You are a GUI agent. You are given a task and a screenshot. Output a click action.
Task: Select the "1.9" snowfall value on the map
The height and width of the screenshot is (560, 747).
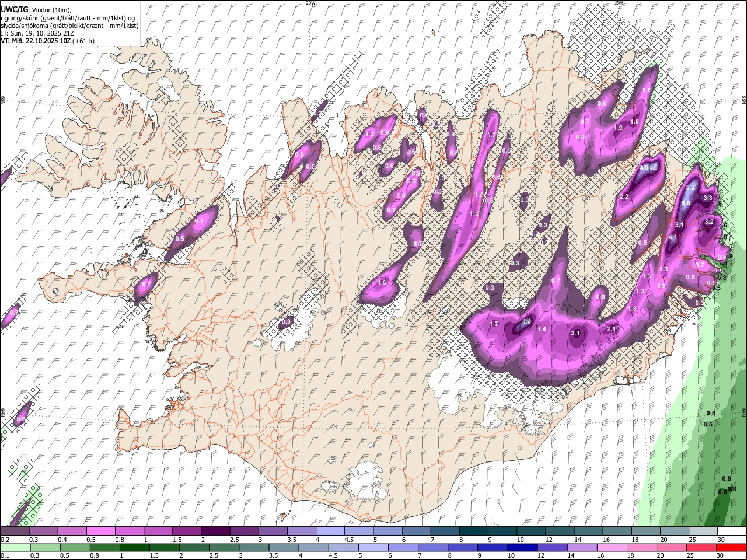(619, 128)
